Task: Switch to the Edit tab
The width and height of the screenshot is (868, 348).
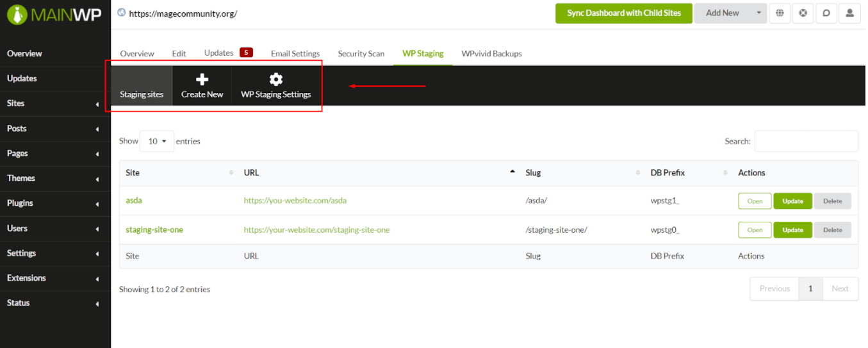Action: (x=179, y=54)
